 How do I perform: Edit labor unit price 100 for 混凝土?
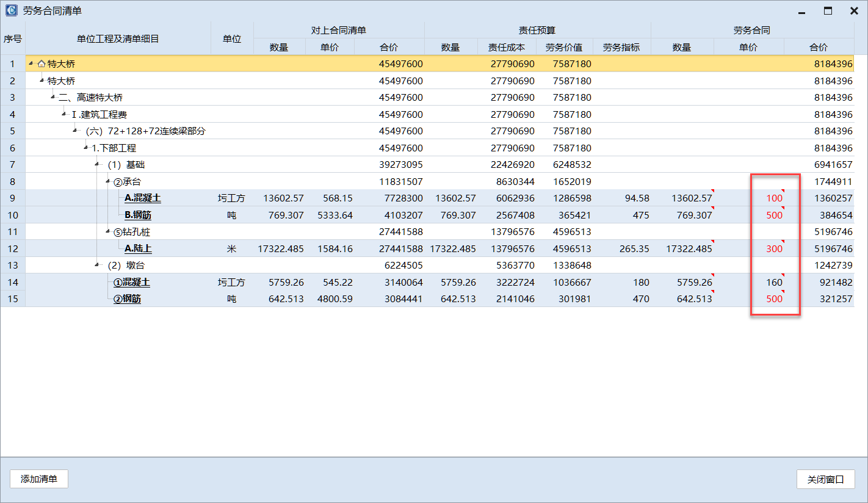(x=774, y=198)
